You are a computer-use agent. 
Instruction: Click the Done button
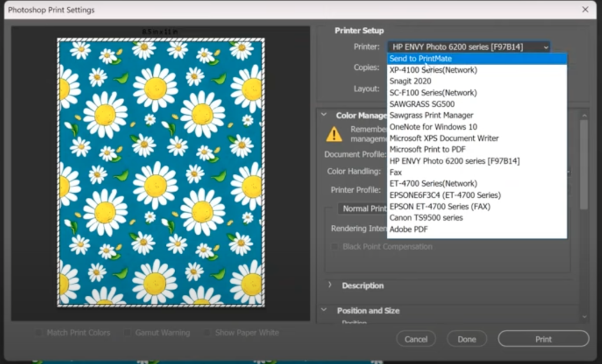466,339
